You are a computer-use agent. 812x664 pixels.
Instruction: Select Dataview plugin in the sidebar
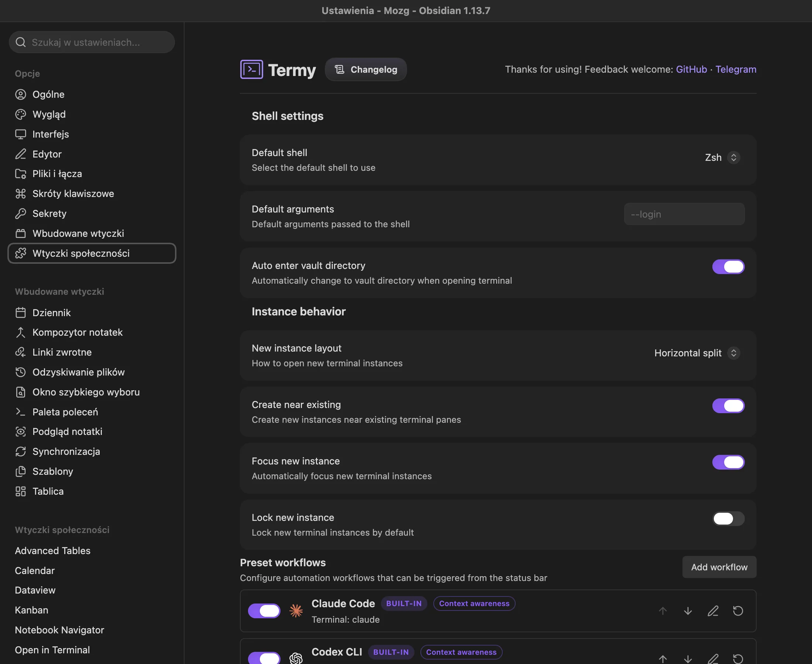35,590
